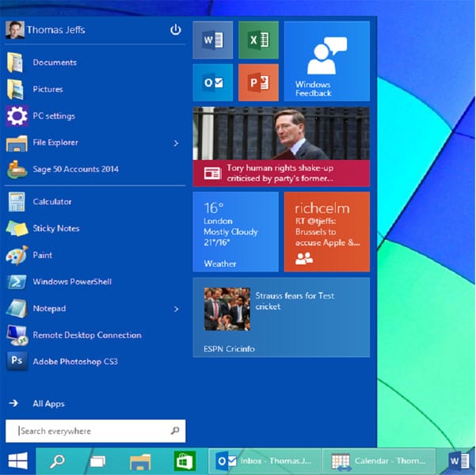Open the PowerPoint tile
Viewport: 476px width, 475px height.
(x=258, y=82)
